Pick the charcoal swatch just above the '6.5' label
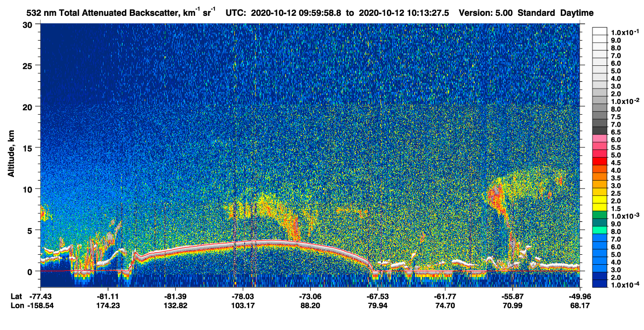The width and height of the screenshot is (644, 330). point(600,130)
